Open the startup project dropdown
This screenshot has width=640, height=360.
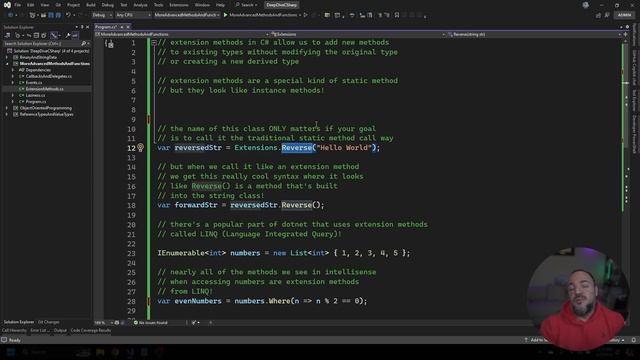point(187,15)
